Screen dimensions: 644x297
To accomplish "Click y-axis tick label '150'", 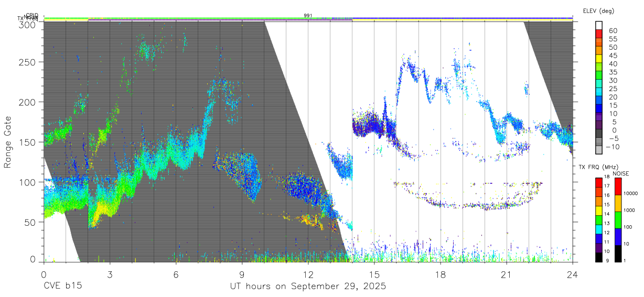I will (27, 142).
